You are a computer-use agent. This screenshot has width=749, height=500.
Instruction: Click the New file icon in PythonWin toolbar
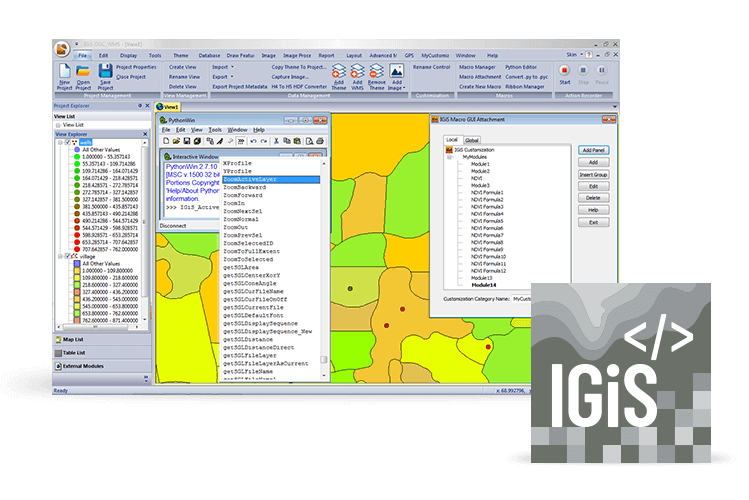166,141
